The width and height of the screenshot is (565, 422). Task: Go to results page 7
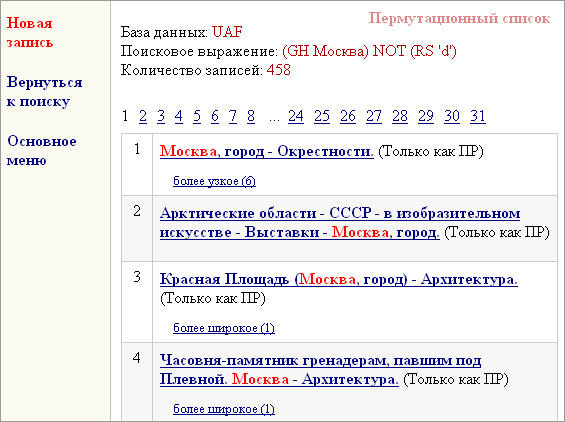coord(233,116)
